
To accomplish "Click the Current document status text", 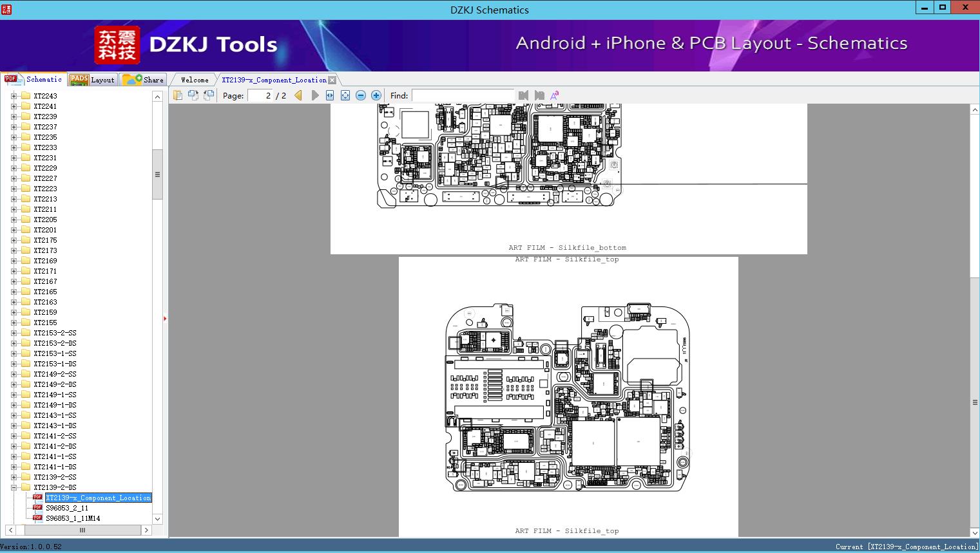I will 907,547.
